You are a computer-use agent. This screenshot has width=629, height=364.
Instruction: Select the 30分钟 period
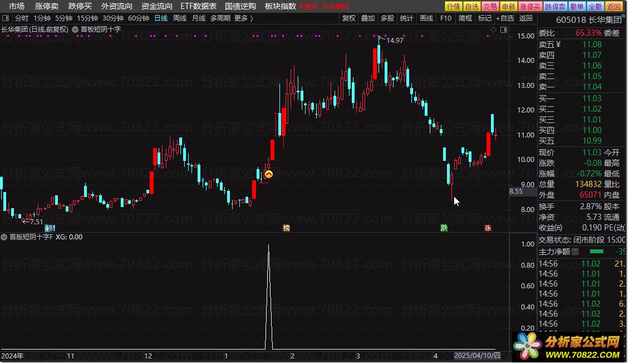click(x=113, y=18)
